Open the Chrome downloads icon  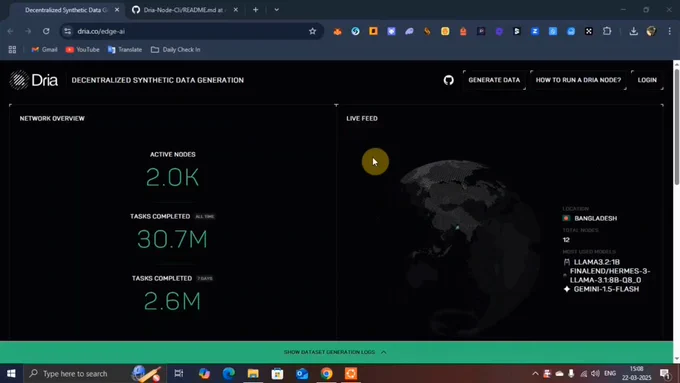pos(634,31)
